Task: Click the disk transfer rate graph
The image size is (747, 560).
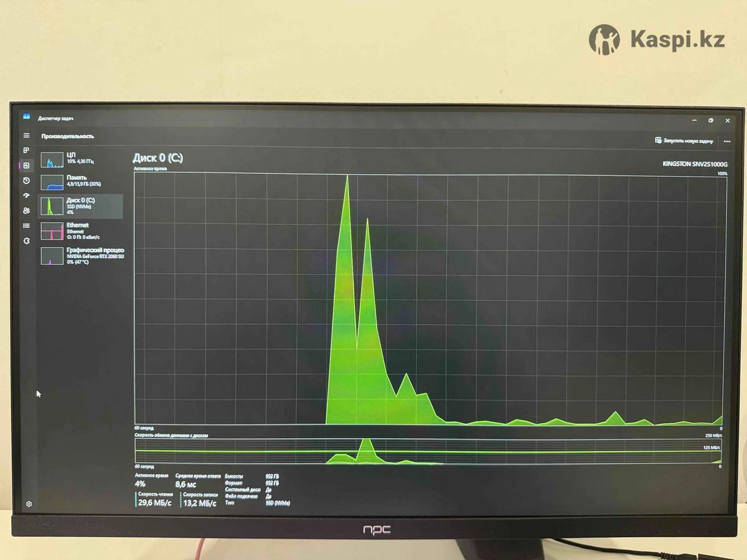Action: [429, 452]
